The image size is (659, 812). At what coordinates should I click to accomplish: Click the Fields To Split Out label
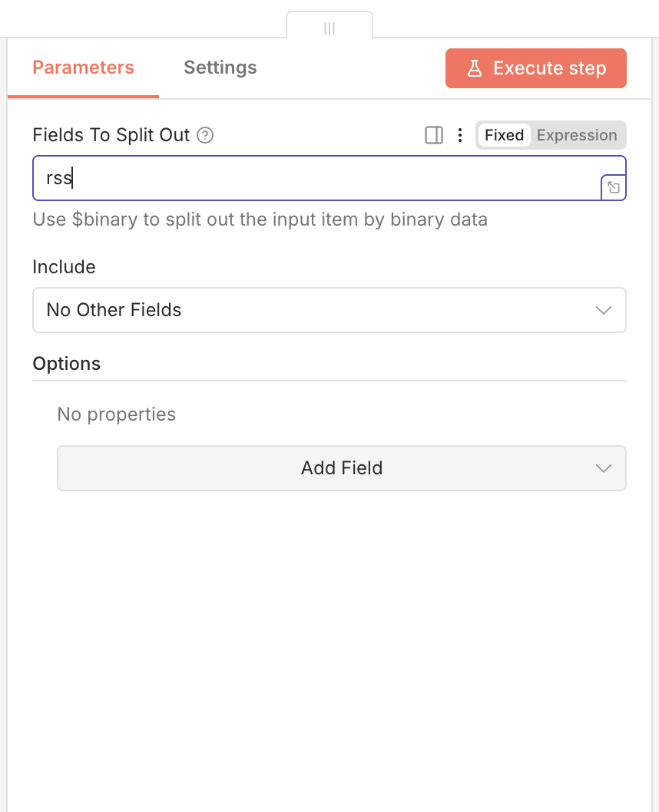[111, 135]
